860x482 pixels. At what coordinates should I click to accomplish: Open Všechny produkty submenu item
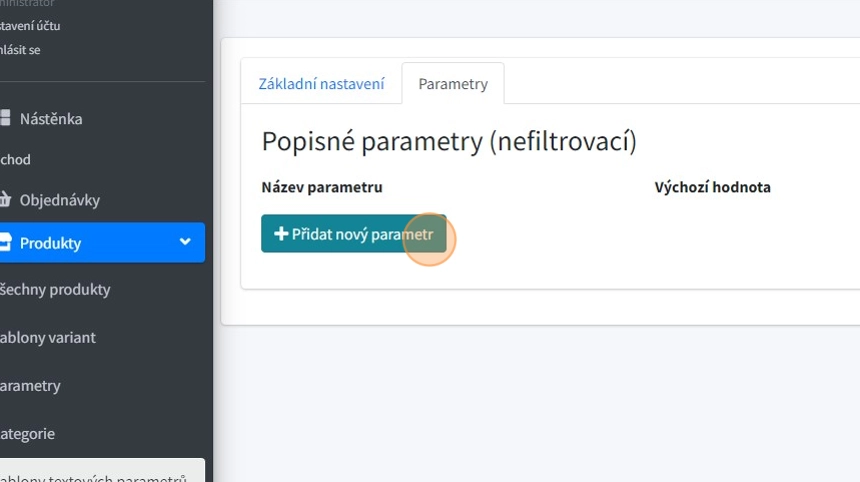tap(56, 290)
